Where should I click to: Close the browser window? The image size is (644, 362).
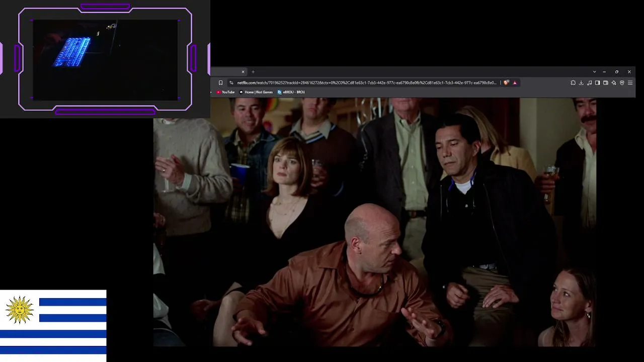629,72
